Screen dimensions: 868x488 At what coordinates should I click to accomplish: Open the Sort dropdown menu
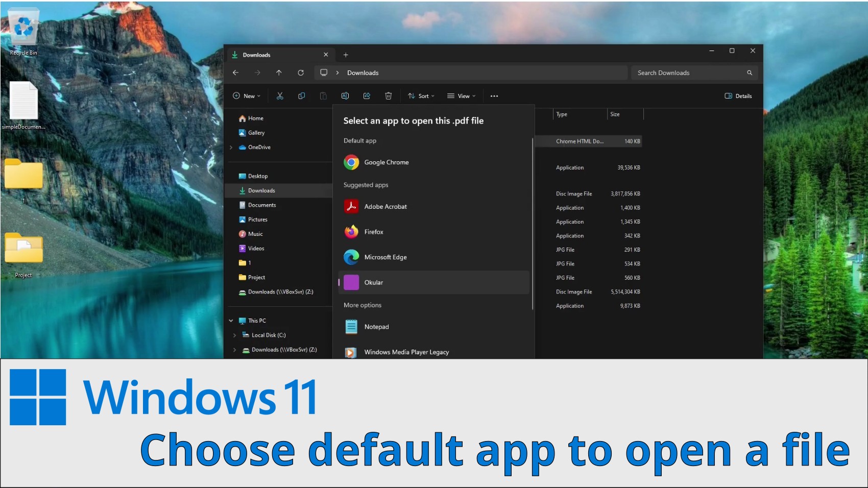tap(422, 96)
